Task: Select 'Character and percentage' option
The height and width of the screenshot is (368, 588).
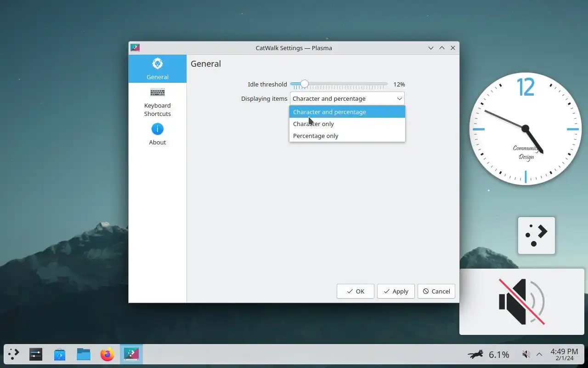Action: click(x=347, y=112)
